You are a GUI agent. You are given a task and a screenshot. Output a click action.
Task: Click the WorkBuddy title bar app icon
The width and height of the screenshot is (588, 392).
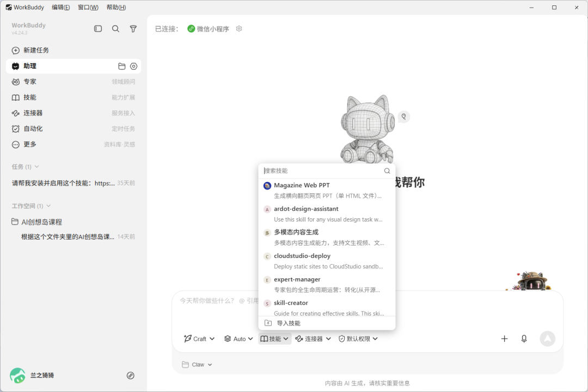9,8
